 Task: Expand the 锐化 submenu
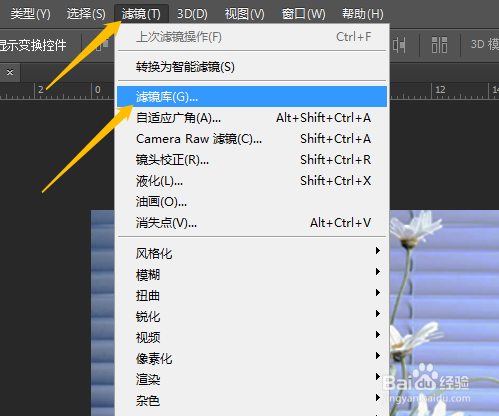252,316
